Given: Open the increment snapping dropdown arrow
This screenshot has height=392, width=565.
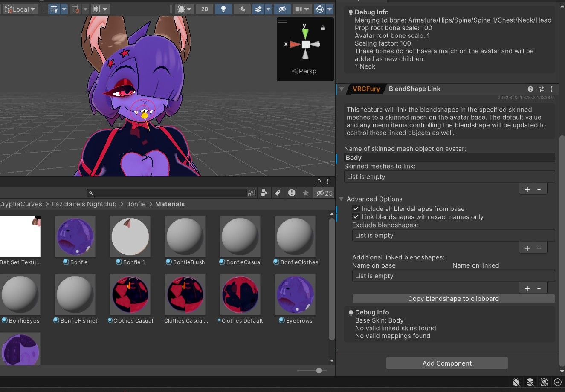Looking at the screenshot, I should click(106, 9).
